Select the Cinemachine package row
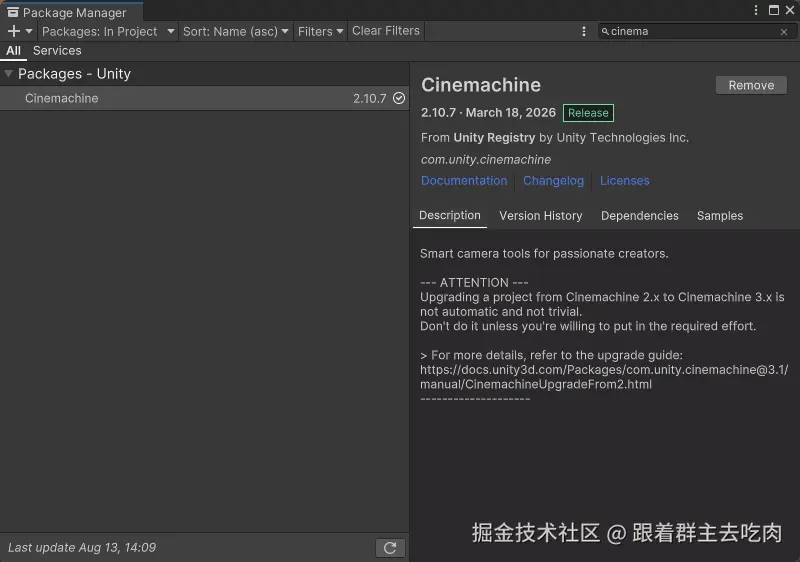 204,98
